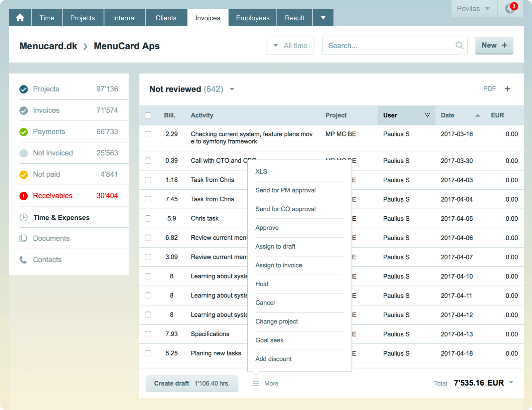532x410 pixels.
Task: Expand the Not reviewed (642) dropdown
Action: (x=232, y=89)
